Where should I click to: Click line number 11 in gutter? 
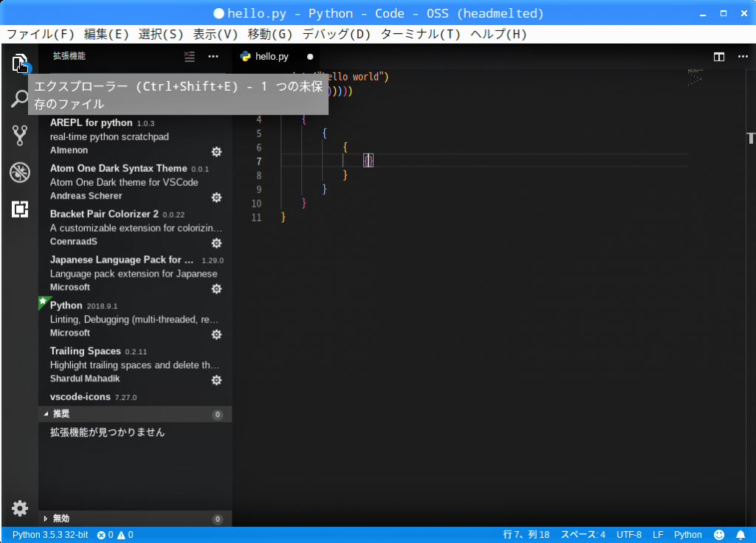coord(256,218)
